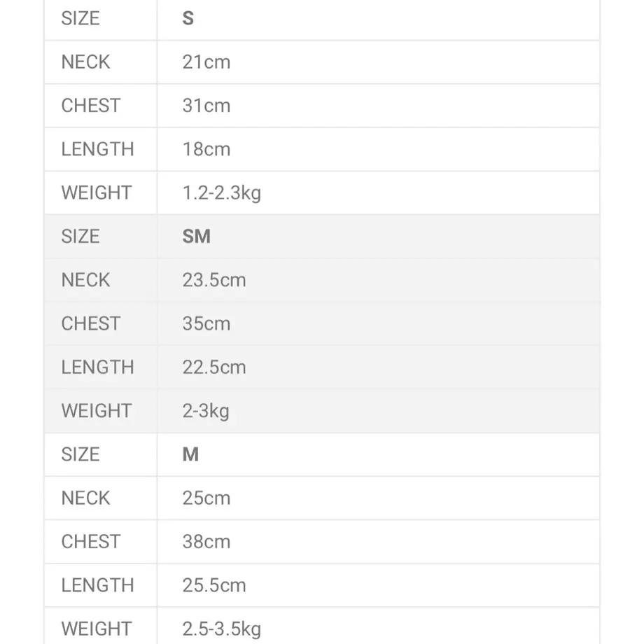Click the SIZE label next to SM
The width and height of the screenshot is (644, 644).
coord(80,237)
